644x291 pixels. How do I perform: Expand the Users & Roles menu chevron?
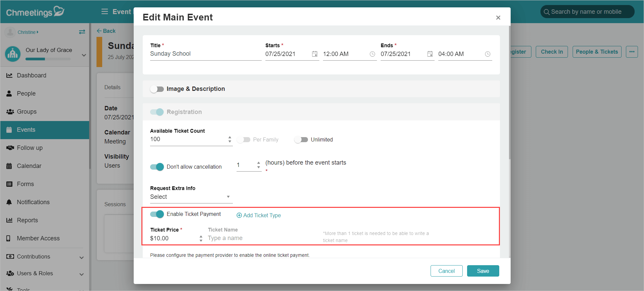[x=81, y=274]
